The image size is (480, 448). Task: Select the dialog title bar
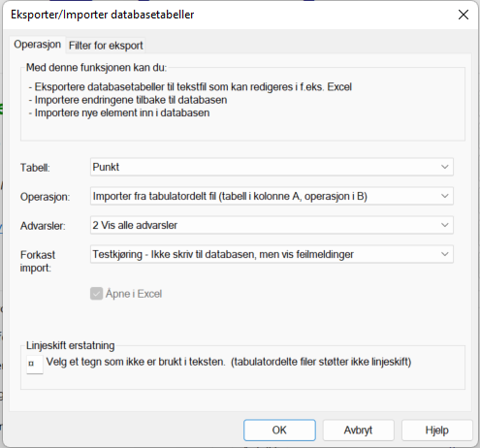click(226, 15)
